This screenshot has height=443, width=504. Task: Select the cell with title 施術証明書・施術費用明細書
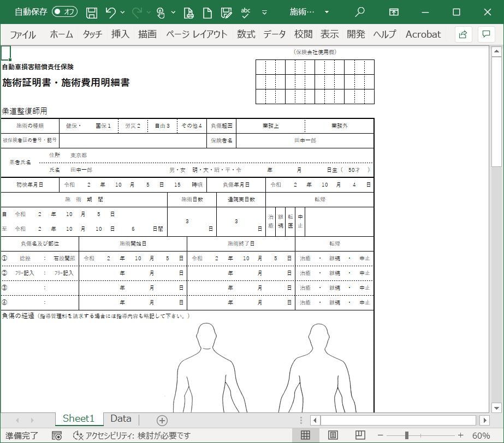click(x=66, y=82)
